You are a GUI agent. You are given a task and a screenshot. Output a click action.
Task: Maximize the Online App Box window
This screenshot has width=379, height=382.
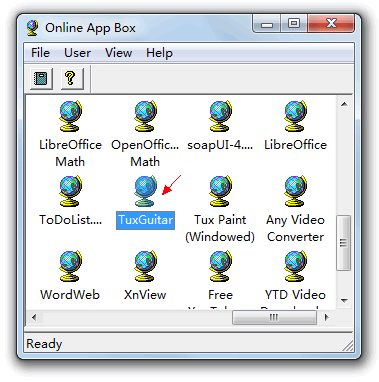pos(294,24)
